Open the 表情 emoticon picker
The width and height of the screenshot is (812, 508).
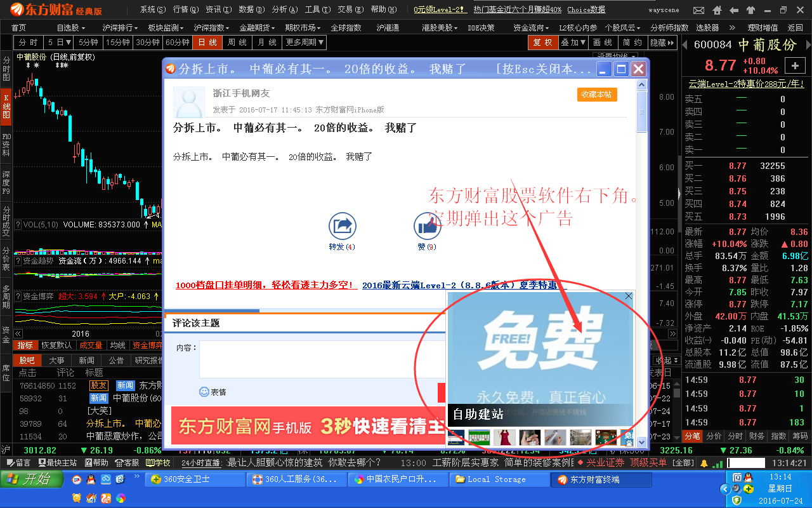(213, 392)
